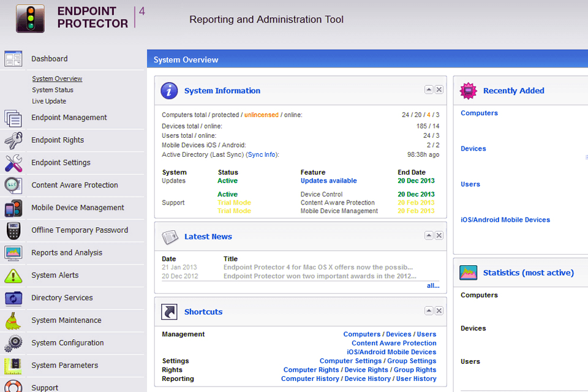Close the System Information panel

pos(439,89)
